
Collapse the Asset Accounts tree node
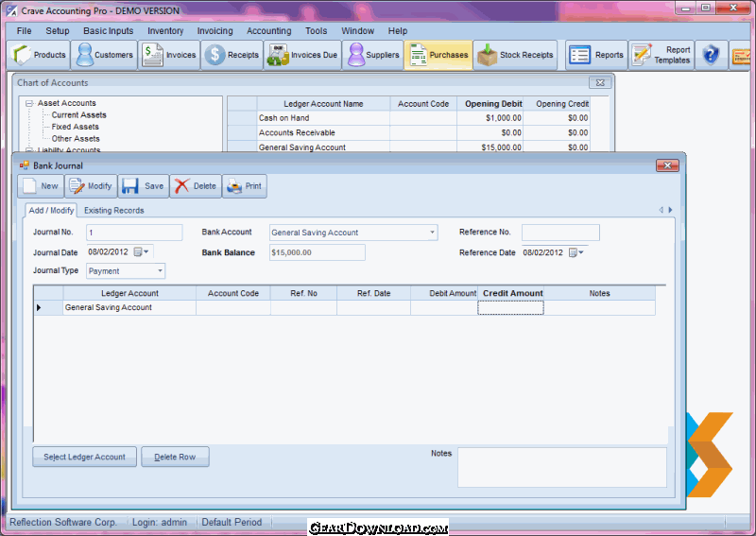tap(29, 103)
